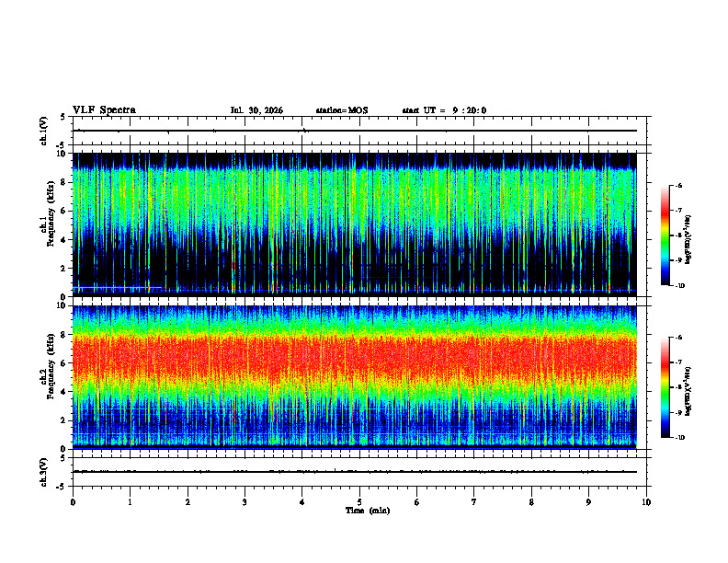Click the ch.3(V) axis label
The width and height of the screenshot is (728, 563).
point(43,472)
